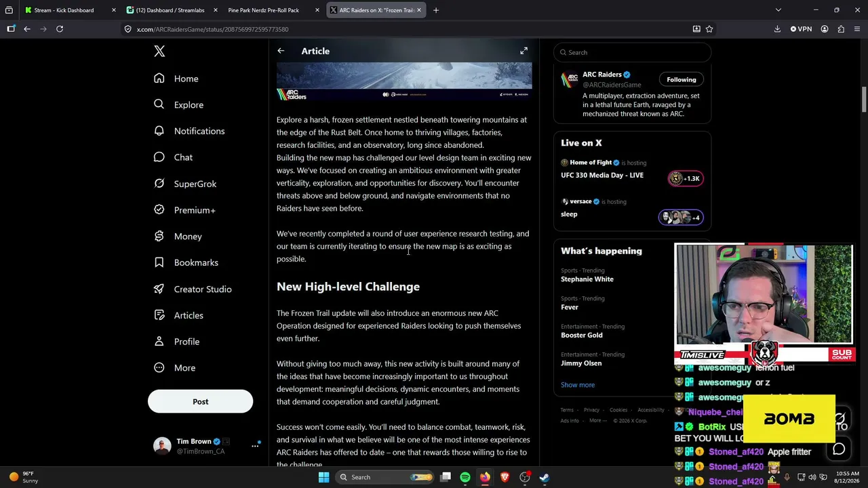The image size is (868, 488).
Task: Click the X search field
Action: 632,52
